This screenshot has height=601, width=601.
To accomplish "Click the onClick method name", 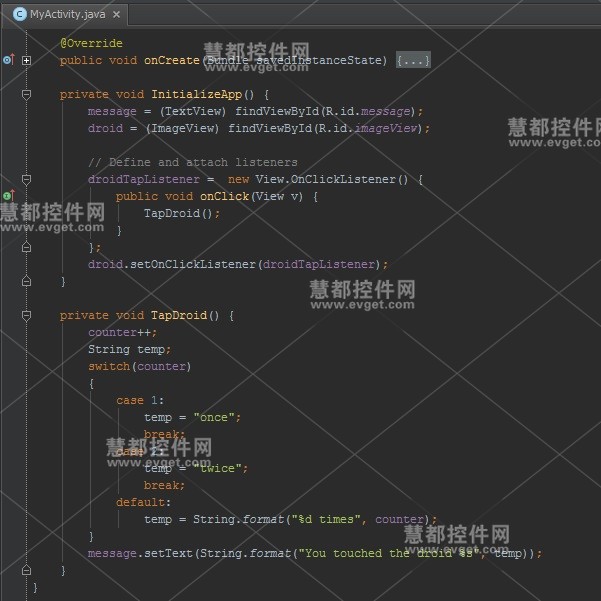I will 225,196.
